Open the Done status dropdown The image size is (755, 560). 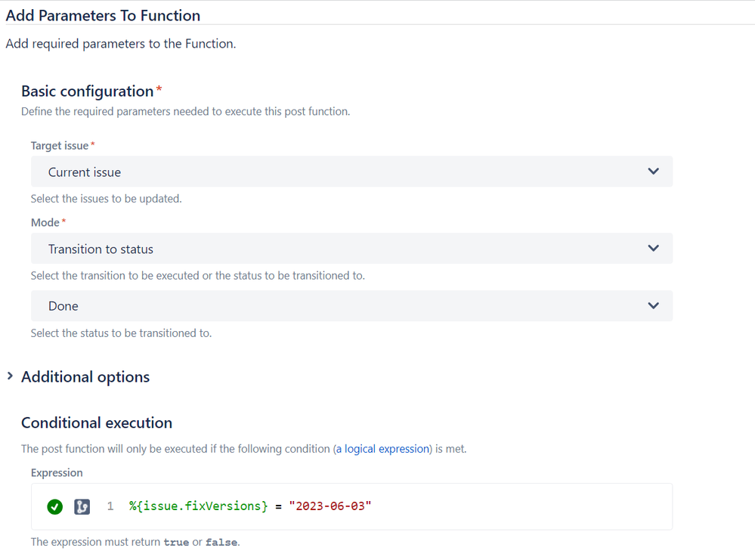point(340,306)
